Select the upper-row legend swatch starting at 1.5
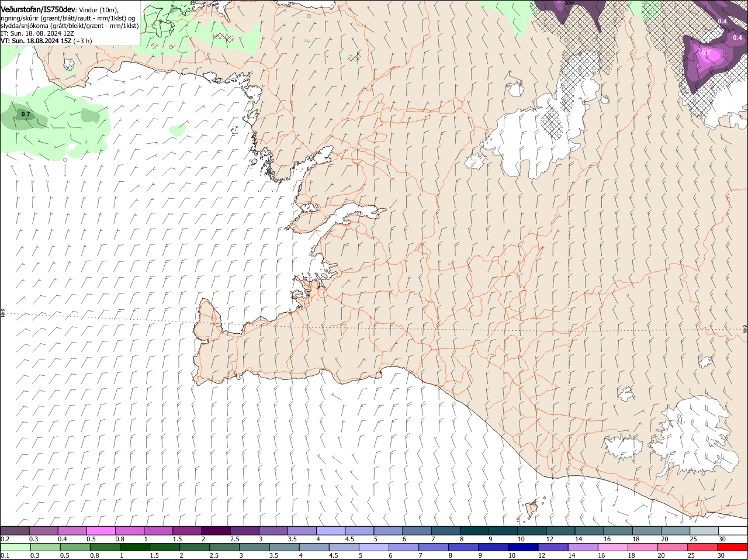The height and width of the screenshot is (560, 748). click(187, 531)
